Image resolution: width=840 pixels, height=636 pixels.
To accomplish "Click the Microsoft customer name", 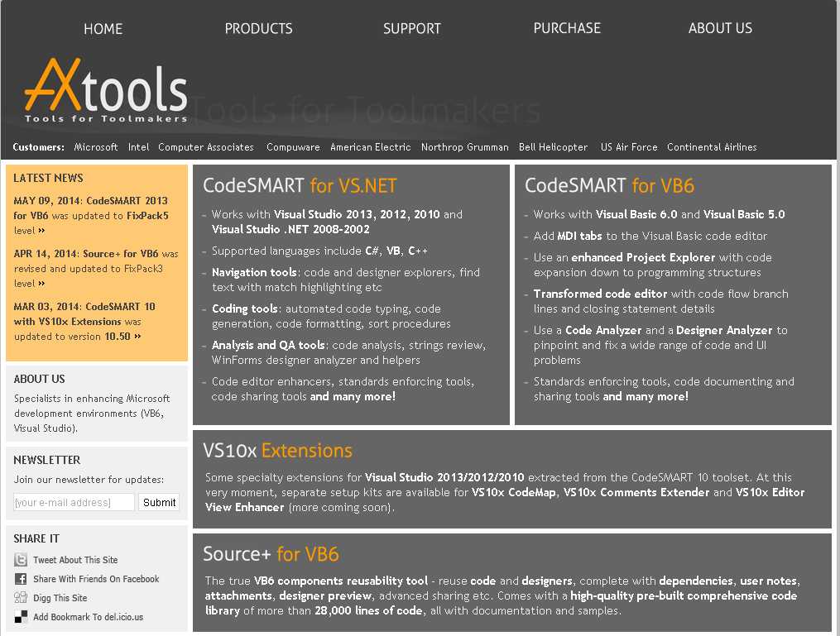I will 95,146.
